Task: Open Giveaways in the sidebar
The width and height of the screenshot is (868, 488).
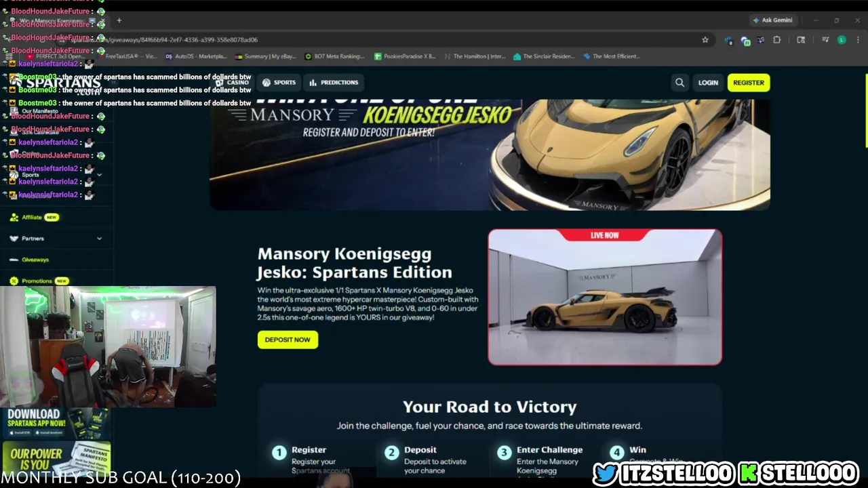Action: pyautogui.click(x=35, y=260)
